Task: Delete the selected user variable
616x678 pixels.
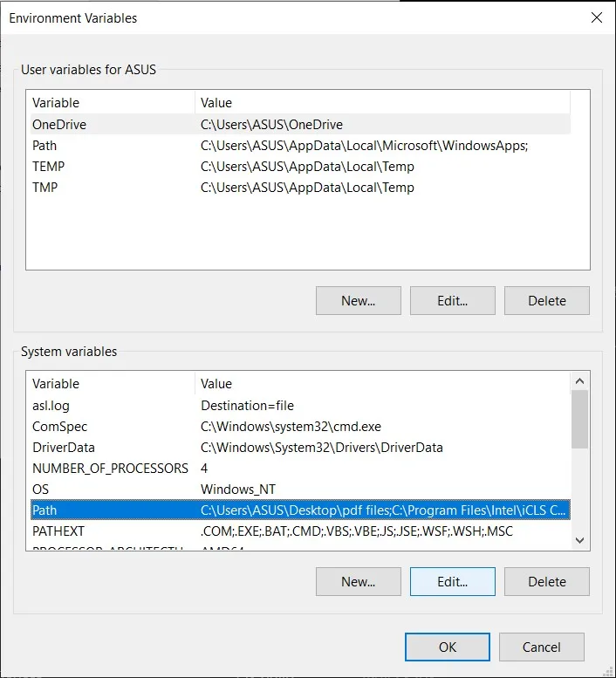Action: point(546,300)
